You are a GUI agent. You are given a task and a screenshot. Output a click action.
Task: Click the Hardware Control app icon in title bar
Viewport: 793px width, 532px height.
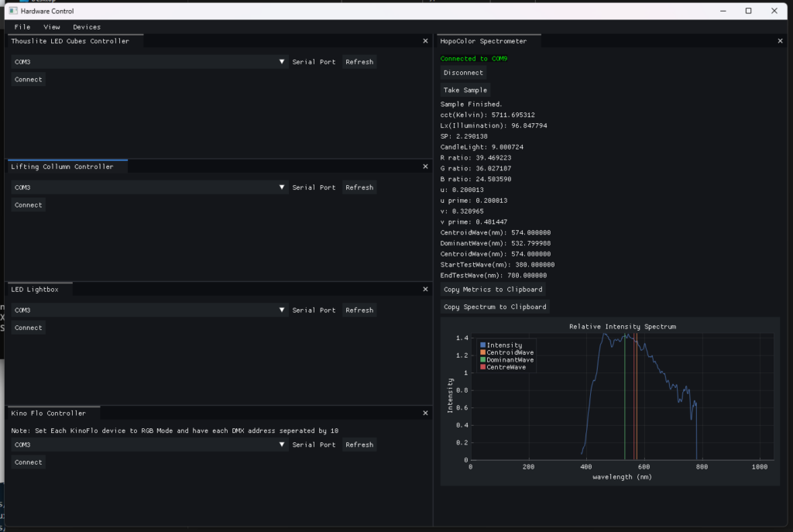[12, 11]
